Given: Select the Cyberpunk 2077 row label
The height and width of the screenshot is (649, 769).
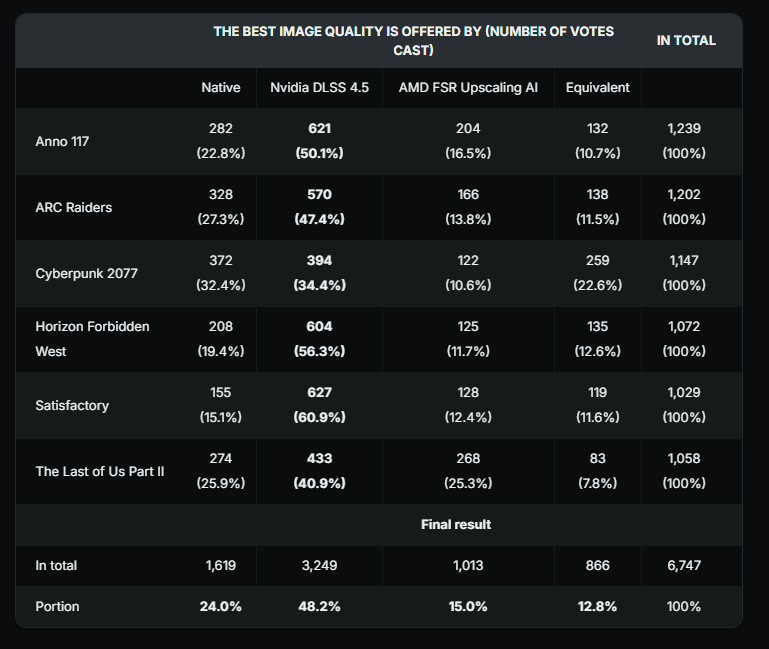Looking at the screenshot, I should click(85, 273).
